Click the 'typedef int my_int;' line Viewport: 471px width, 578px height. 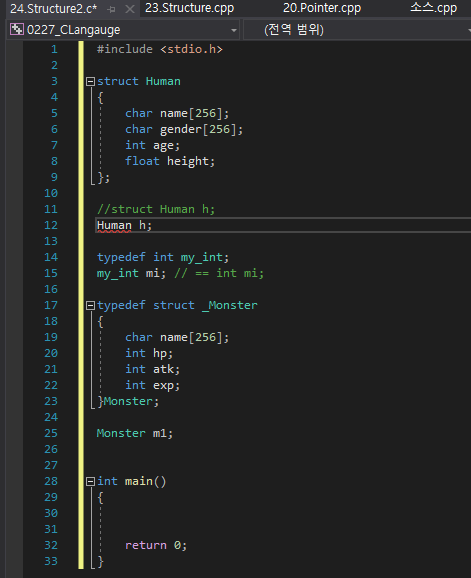pos(163,257)
